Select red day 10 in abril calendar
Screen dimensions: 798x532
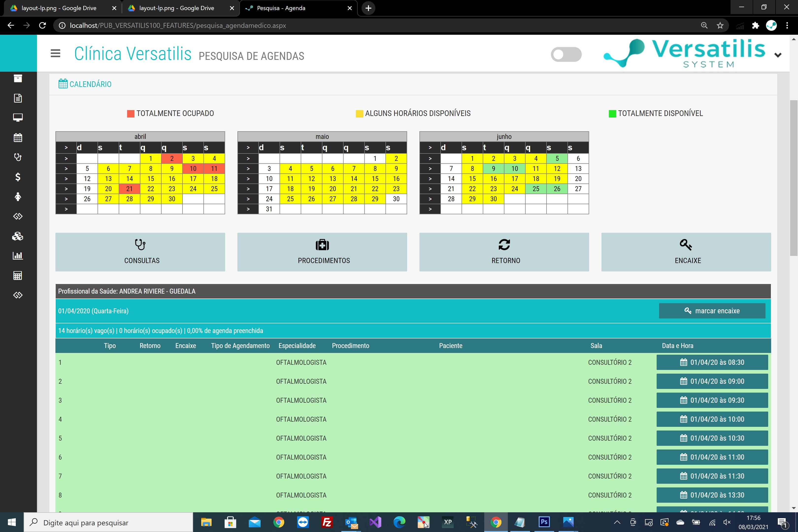[x=193, y=169]
